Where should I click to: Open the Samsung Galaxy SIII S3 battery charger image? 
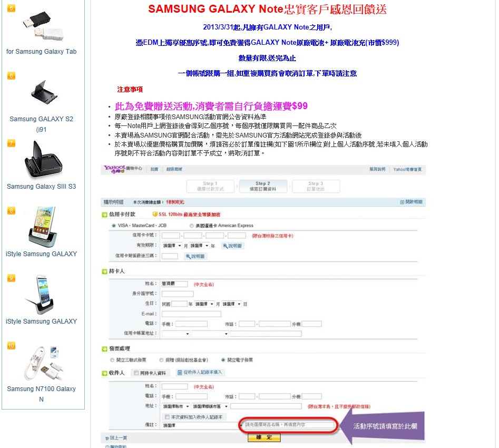coord(43,159)
